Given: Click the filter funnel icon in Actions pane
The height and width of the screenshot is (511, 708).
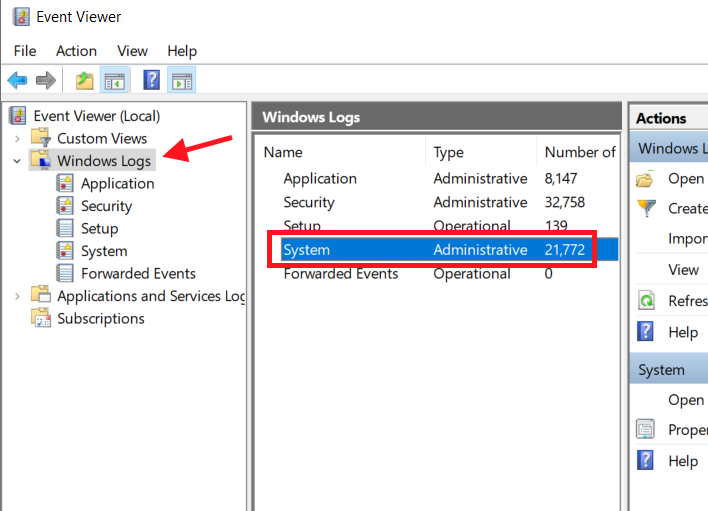Looking at the screenshot, I should (x=647, y=208).
